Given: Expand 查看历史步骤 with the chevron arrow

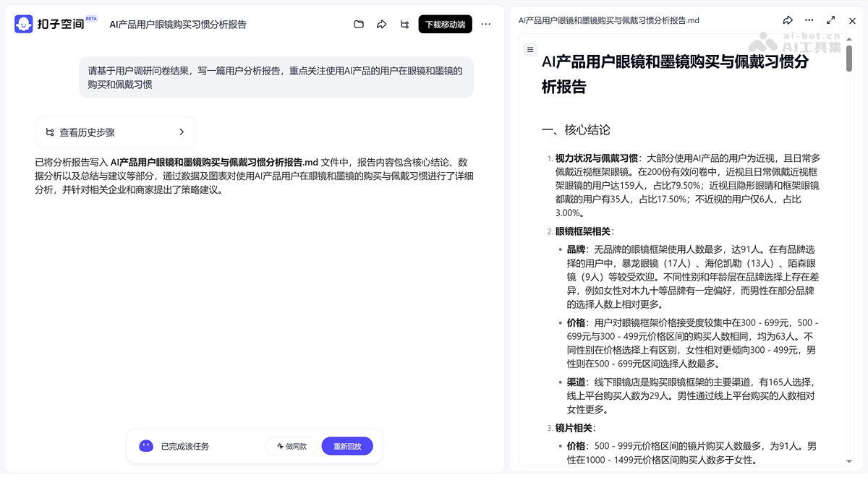Looking at the screenshot, I should pos(182,132).
